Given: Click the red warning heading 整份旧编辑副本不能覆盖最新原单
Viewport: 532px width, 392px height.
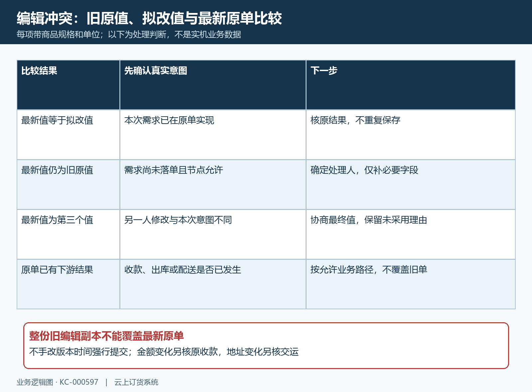Looking at the screenshot, I should (x=106, y=336).
